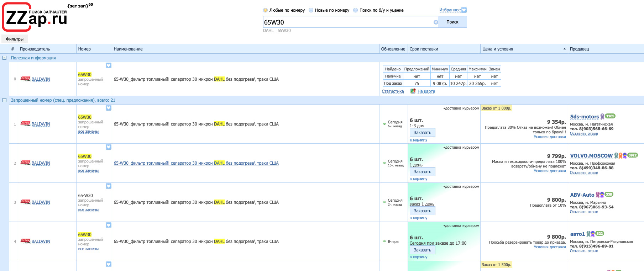Screen dimensions: 644x271
Task: Click Baldwin logo in row 4
Action: coord(25,241)
